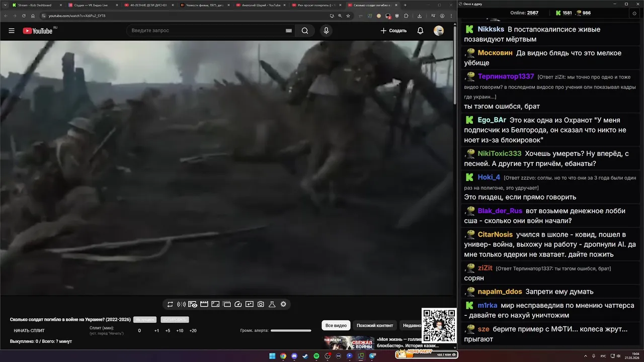Open Windows Start button on taskbar
This screenshot has width=644, height=362.
pyautogui.click(x=272, y=356)
